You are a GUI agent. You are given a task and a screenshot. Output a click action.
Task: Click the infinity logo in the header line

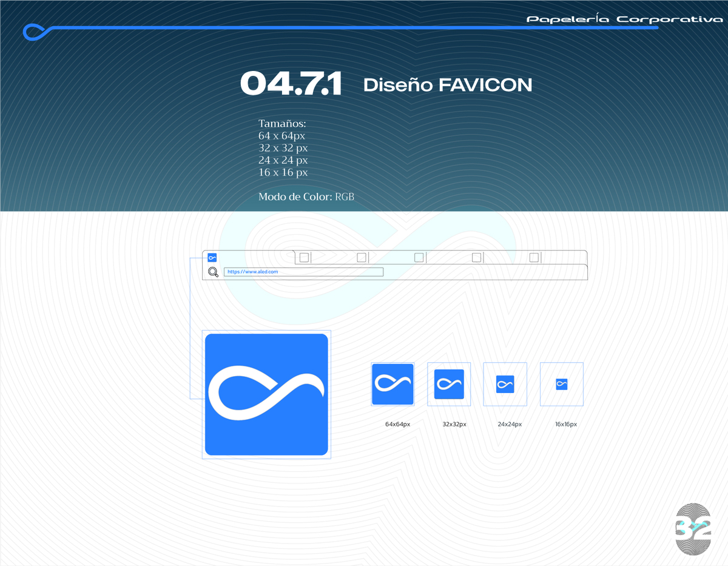point(35,32)
